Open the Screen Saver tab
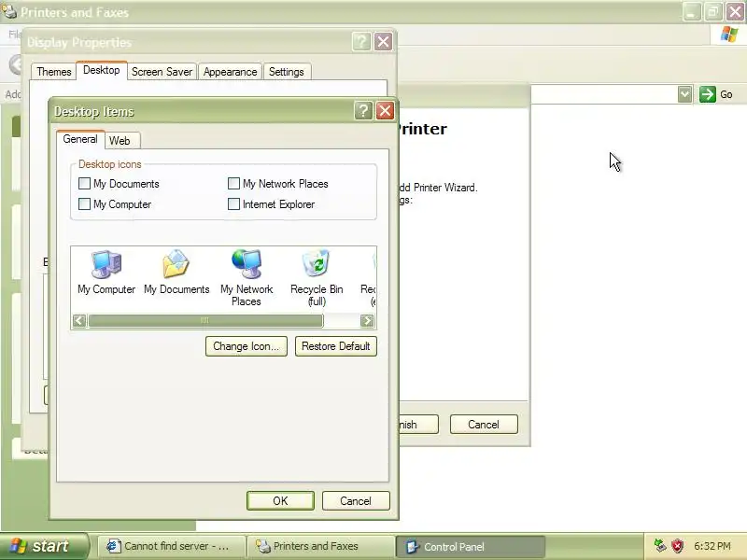This screenshot has height=560, width=747. (162, 72)
